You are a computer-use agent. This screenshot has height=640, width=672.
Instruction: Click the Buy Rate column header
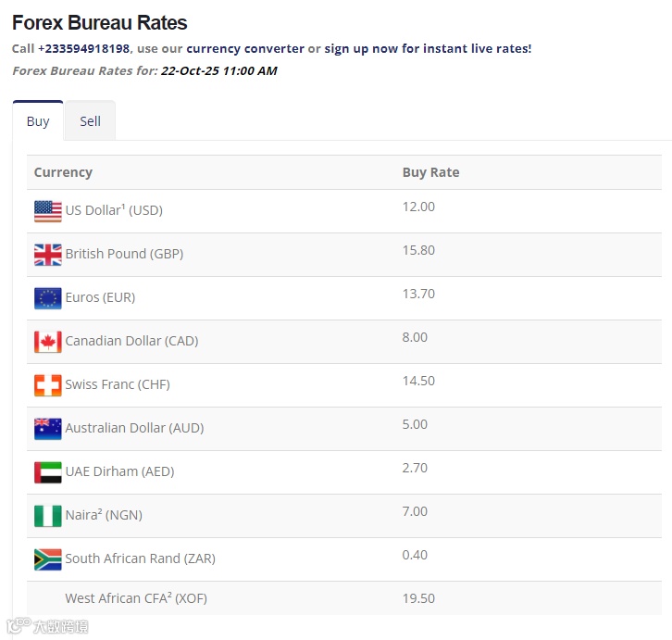430,172
